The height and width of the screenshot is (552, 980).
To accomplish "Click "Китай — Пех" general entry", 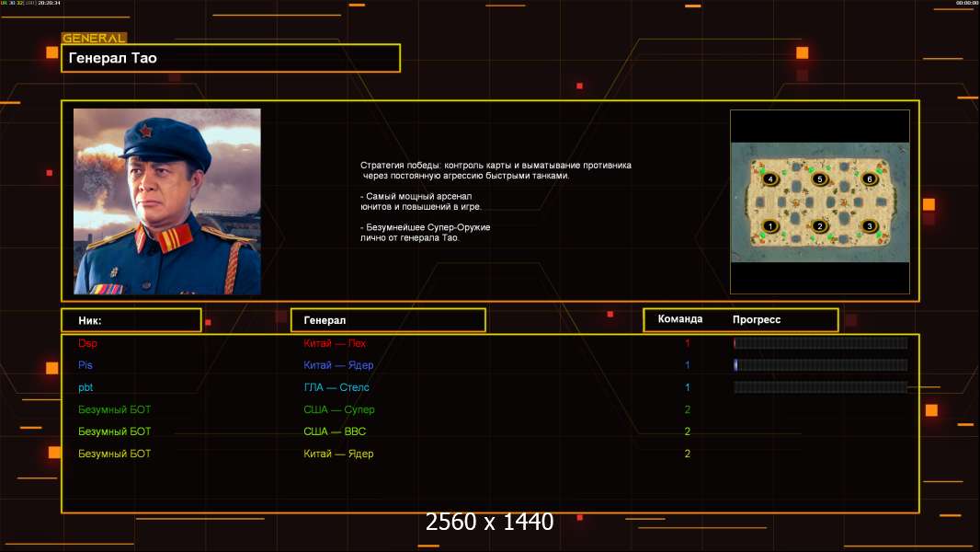I will point(335,343).
